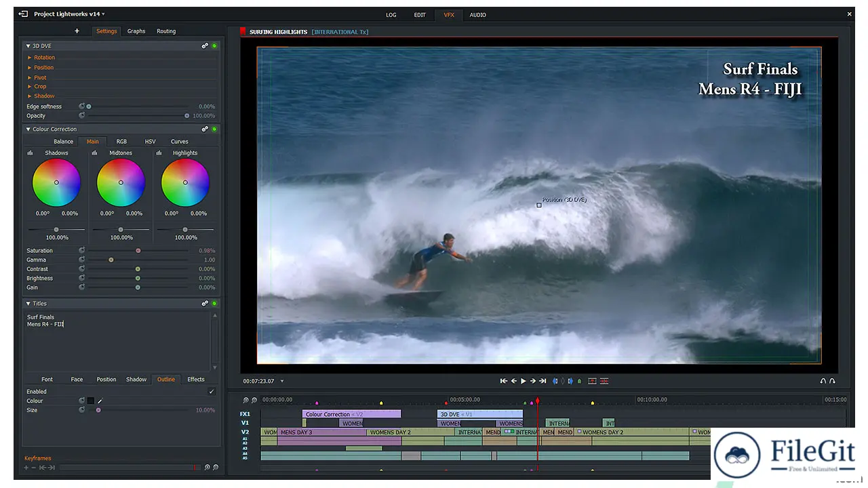Switch to the AUDIO workspace tab
Image resolution: width=868 pixels, height=488 pixels.
pos(478,14)
